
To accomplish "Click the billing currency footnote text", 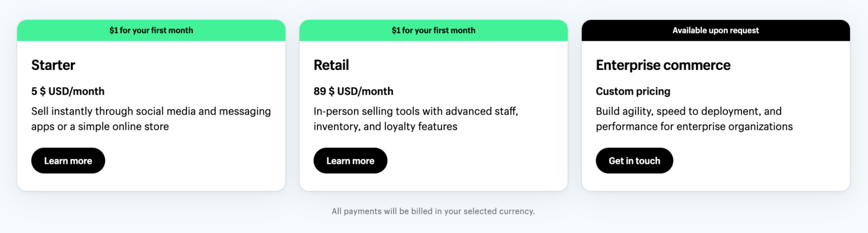I will point(433,211).
